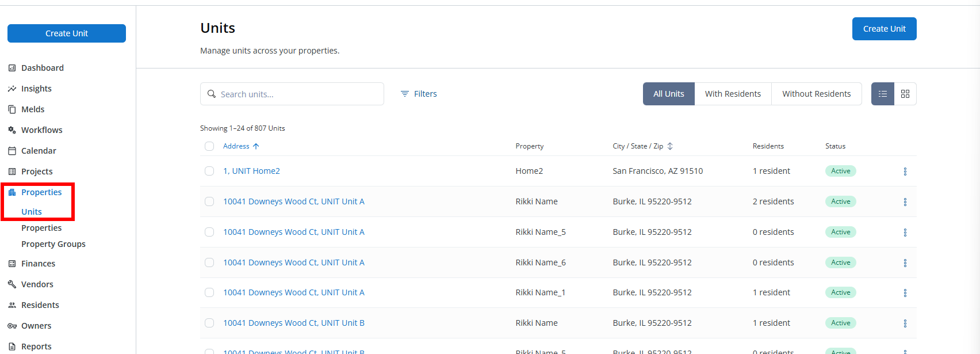The image size is (980, 354).
Task: Sort by City / State / Zip column
Action: [642, 146]
